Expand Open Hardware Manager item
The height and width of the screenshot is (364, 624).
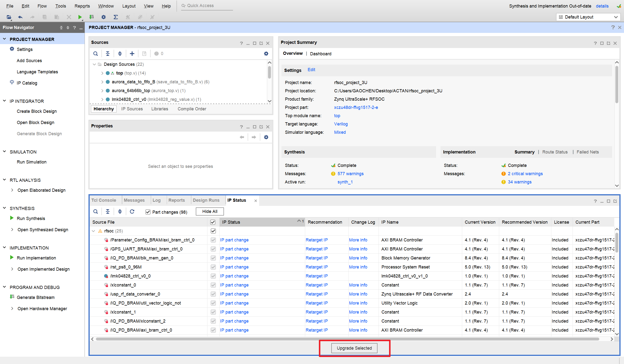click(x=12, y=308)
